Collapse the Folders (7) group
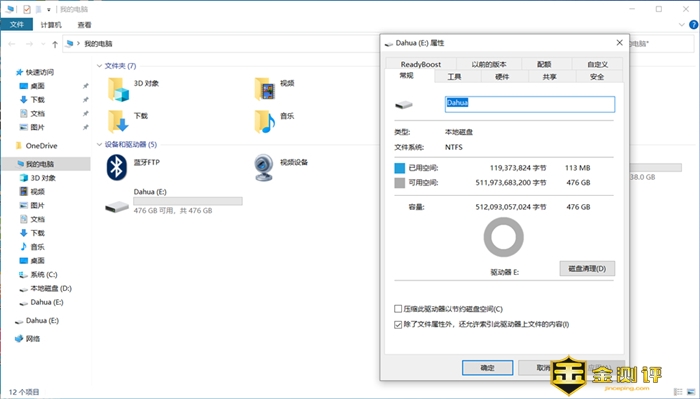Screen dimensions: 700x399 coord(100,66)
